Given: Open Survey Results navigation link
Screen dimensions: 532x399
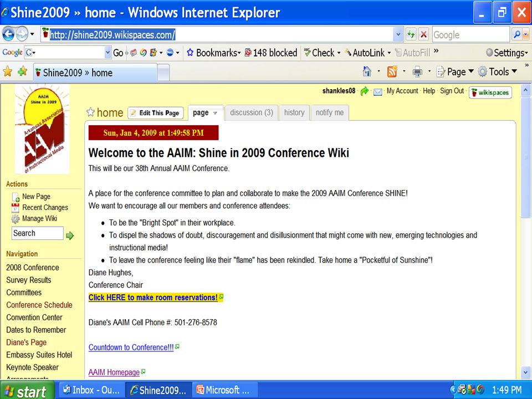Looking at the screenshot, I should click(x=28, y=280).
